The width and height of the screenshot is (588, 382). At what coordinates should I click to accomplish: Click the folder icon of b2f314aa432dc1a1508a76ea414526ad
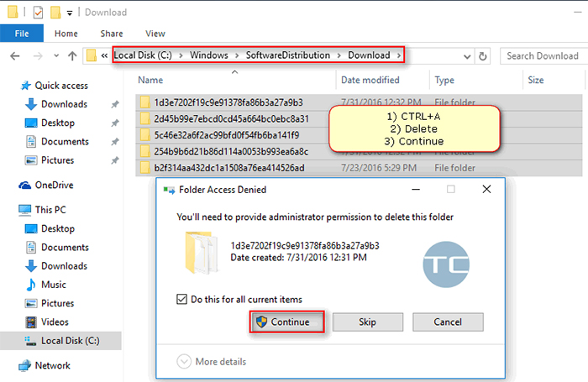144,168
